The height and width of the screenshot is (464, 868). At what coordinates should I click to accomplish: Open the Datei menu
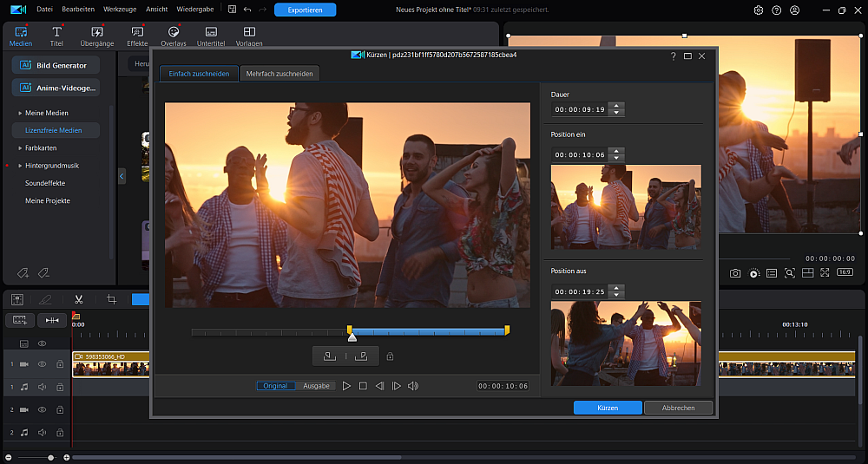pyautogui.click(x=45, y=10)
